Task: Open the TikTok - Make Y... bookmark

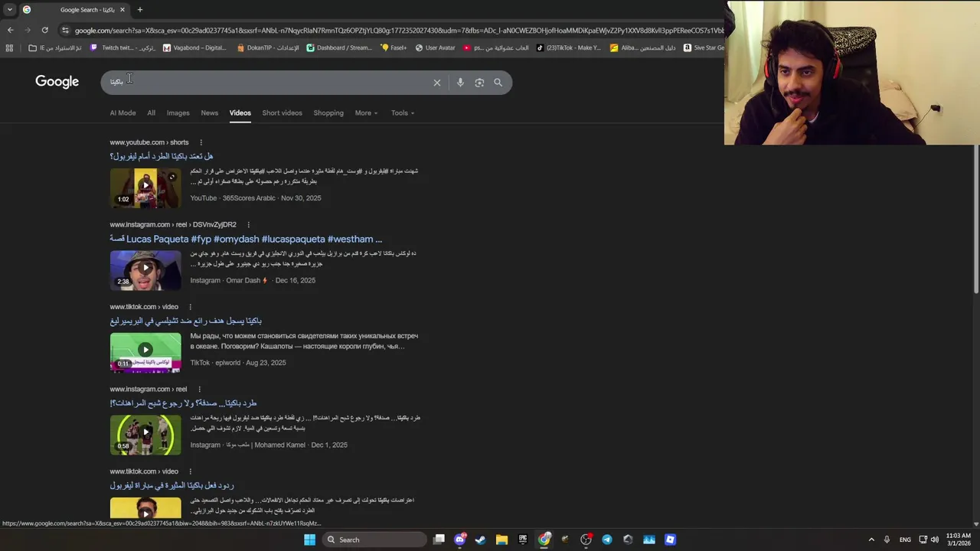Action: point(569,47)
